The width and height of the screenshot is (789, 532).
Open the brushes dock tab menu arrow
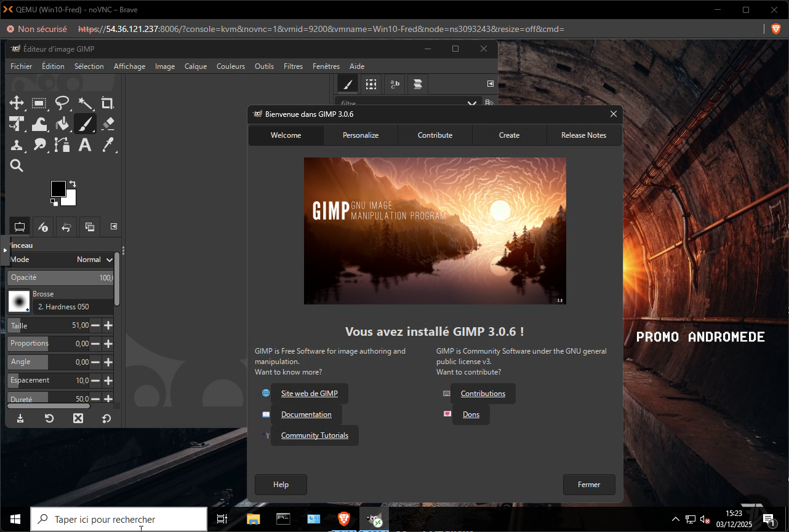pos(490,84)
